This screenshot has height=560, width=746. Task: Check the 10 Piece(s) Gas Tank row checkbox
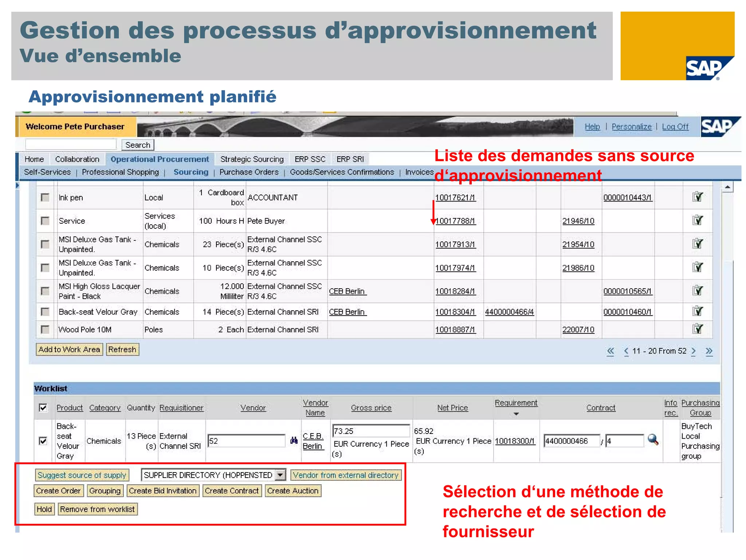click(45, 268)
